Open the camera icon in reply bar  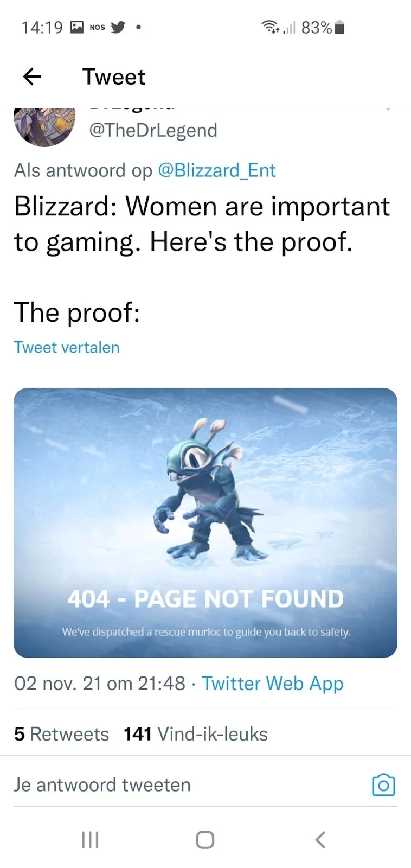click(x=383, y=785)
